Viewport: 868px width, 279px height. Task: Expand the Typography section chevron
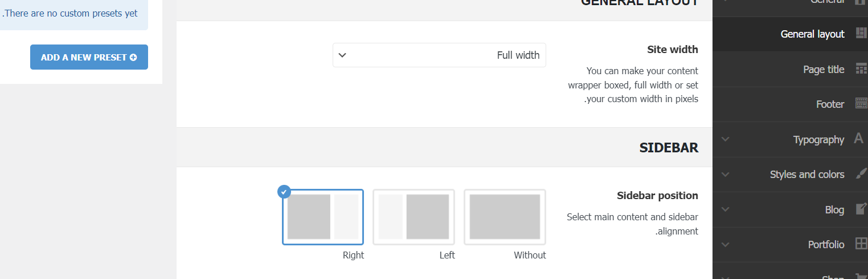[725, 139]
